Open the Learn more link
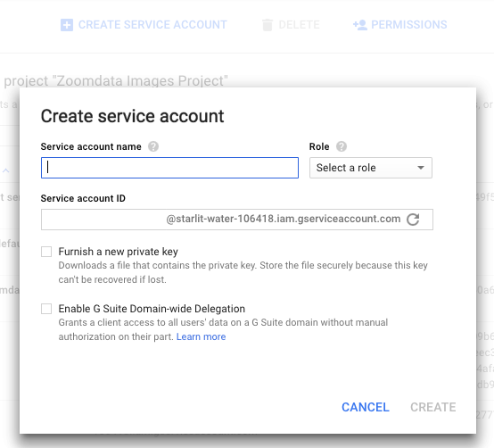 tap(201, 336)
